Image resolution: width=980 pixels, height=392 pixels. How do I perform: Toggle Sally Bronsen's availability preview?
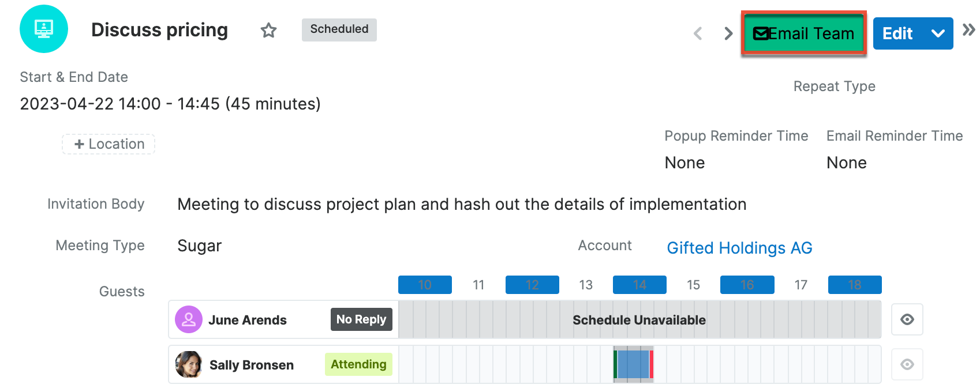click(x=907, y=364)
